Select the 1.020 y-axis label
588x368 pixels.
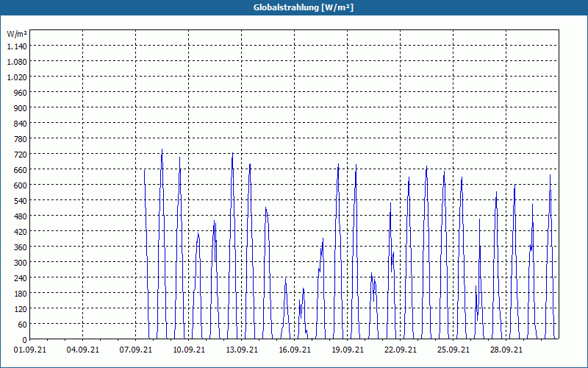pos(17,77)
